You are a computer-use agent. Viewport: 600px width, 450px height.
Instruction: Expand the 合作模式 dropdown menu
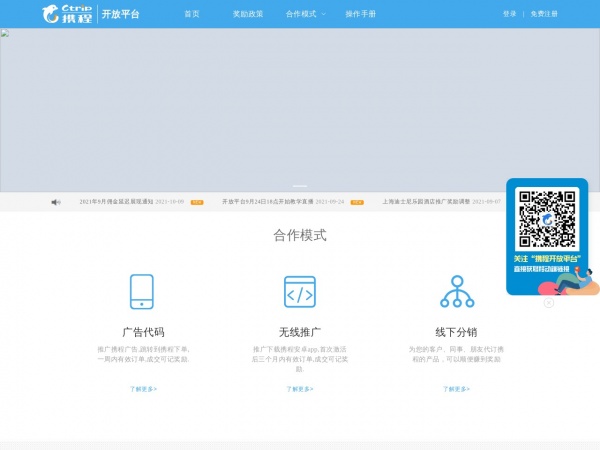coord(305,14)
